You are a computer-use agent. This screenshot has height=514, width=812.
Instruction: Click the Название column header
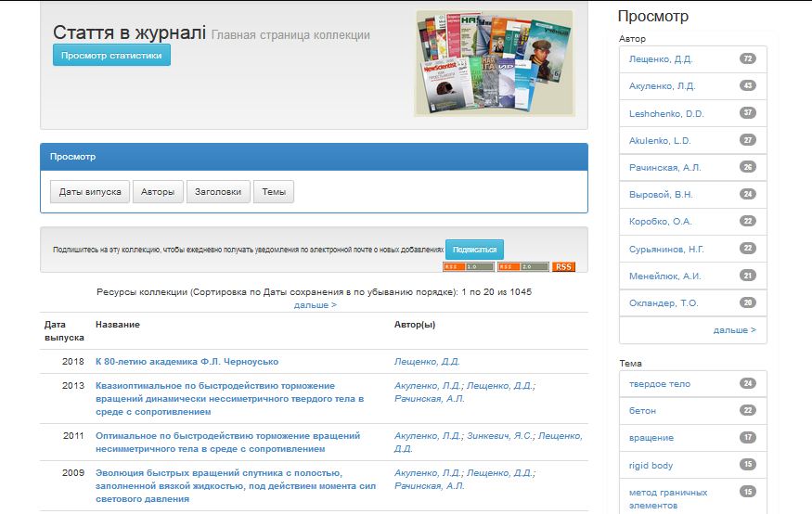pos(118,325)
